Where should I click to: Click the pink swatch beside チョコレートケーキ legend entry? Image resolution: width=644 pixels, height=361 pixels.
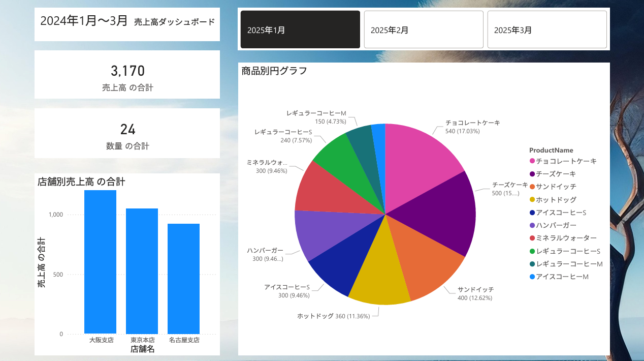coord(531,161)
